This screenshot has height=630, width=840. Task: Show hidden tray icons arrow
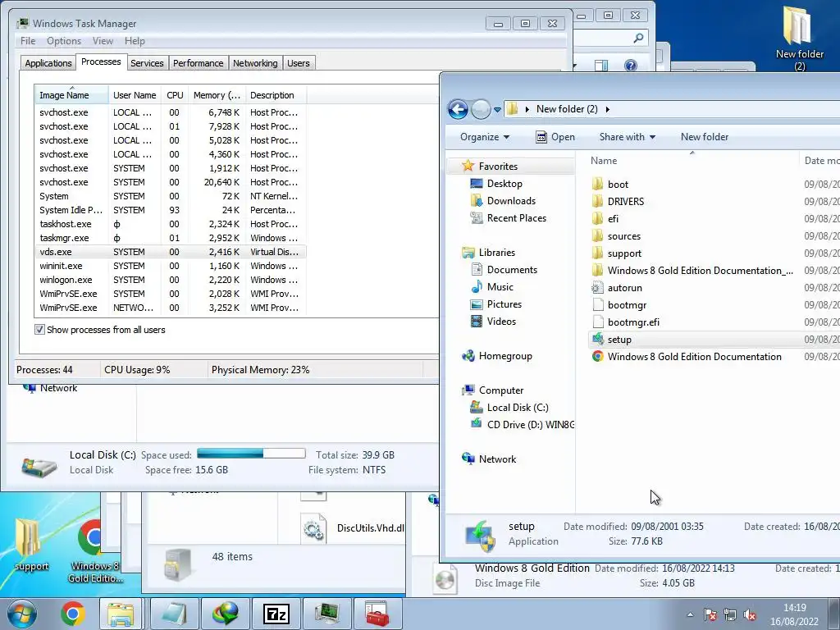(x=690, y=614)
